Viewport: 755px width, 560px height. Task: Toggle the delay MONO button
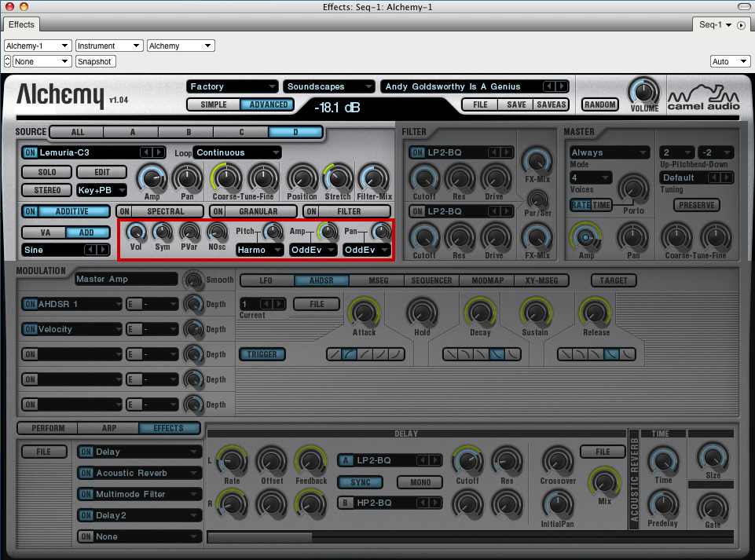tap(420, 482)
